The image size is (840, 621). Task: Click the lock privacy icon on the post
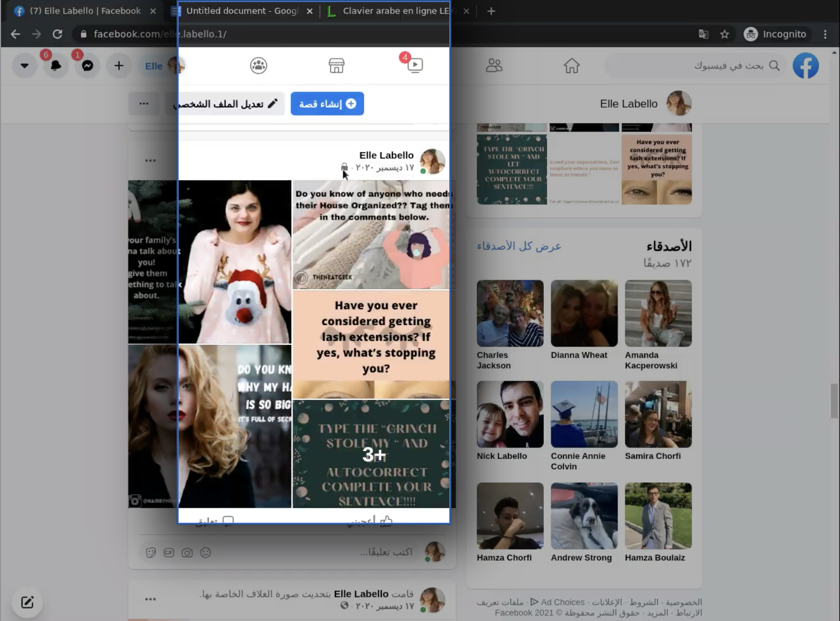[x=344, y=167]
